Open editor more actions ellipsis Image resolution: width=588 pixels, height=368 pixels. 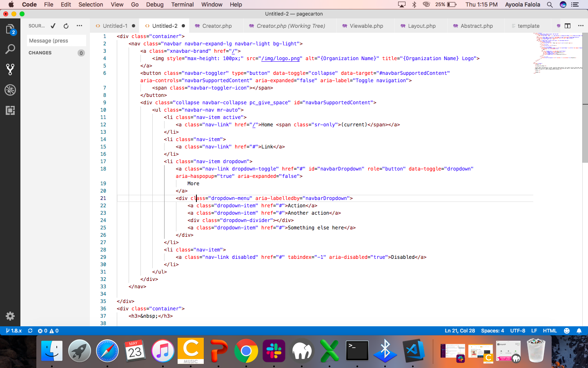pyautogui.click(x=581, y=26)
